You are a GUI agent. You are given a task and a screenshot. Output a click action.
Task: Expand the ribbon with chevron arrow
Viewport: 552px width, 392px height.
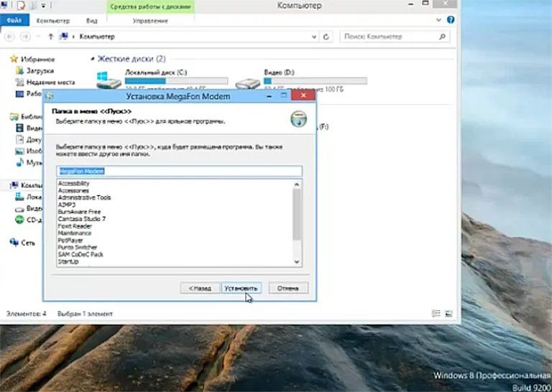(x=438, y=20)
